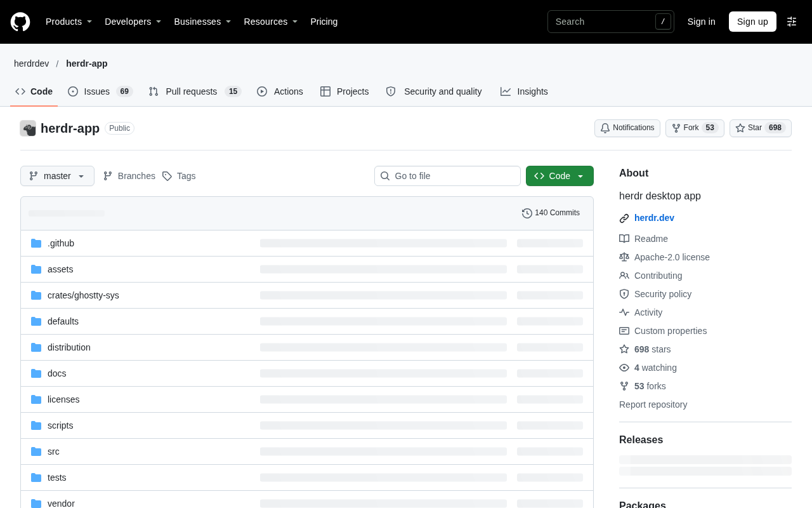
Task: Click the link icon beside herdr.dev
Action: (x=624, y=218)
